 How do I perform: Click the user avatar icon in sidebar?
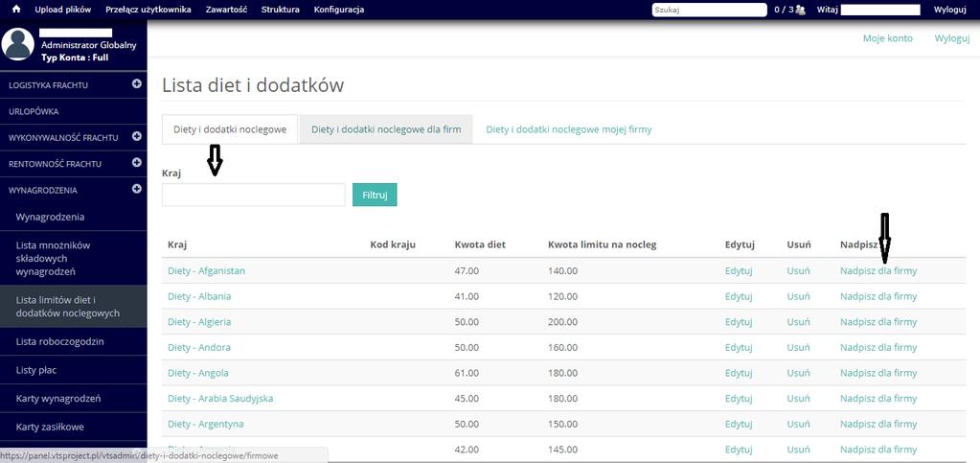pyautogui.click(x=17, y=44)
